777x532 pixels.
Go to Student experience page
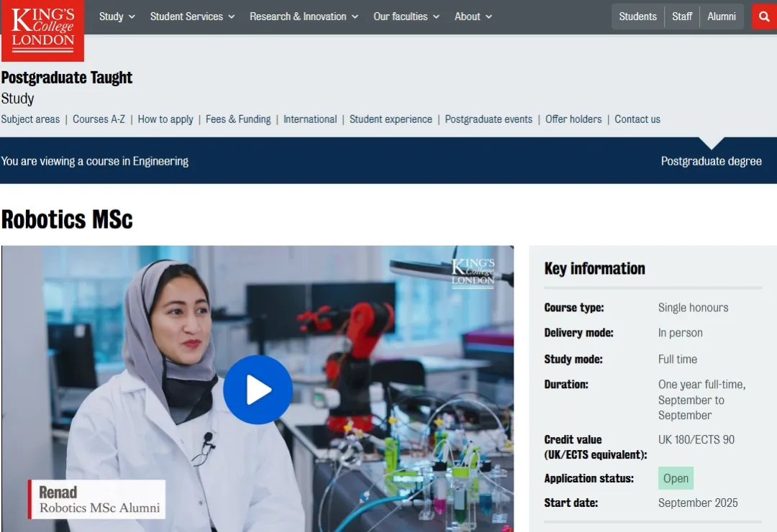tap(391, 119)
